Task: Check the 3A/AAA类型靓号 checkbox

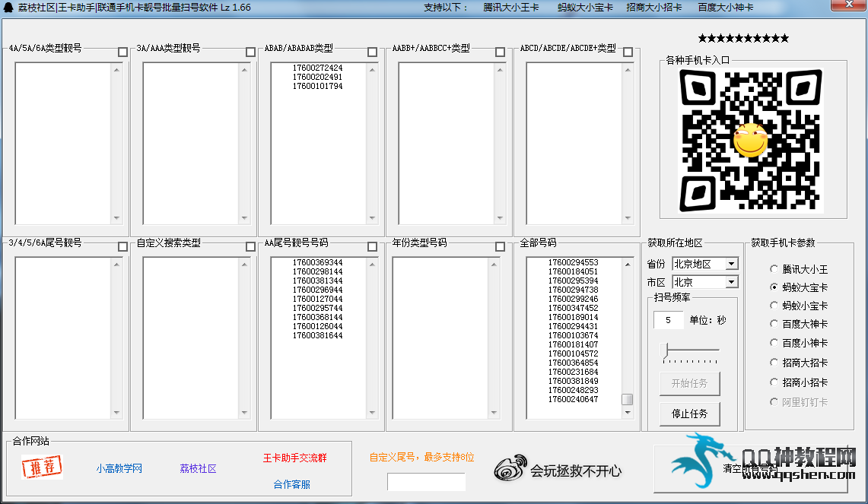Action: 251,52
